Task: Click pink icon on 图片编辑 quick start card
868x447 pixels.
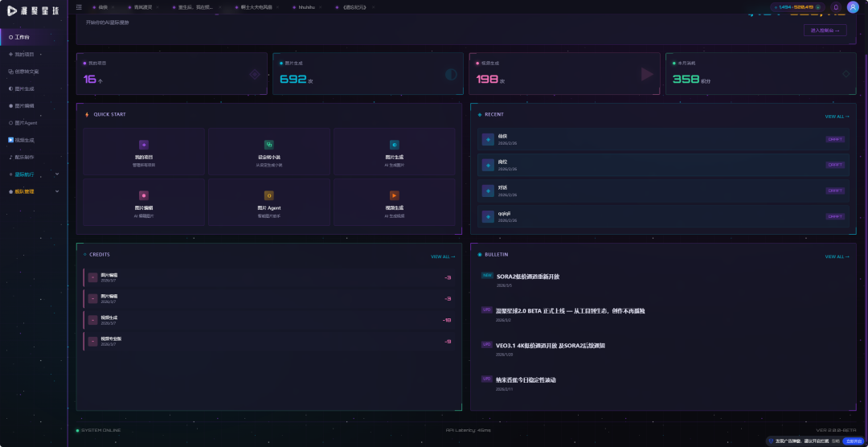Action: [x=144, y=195]
